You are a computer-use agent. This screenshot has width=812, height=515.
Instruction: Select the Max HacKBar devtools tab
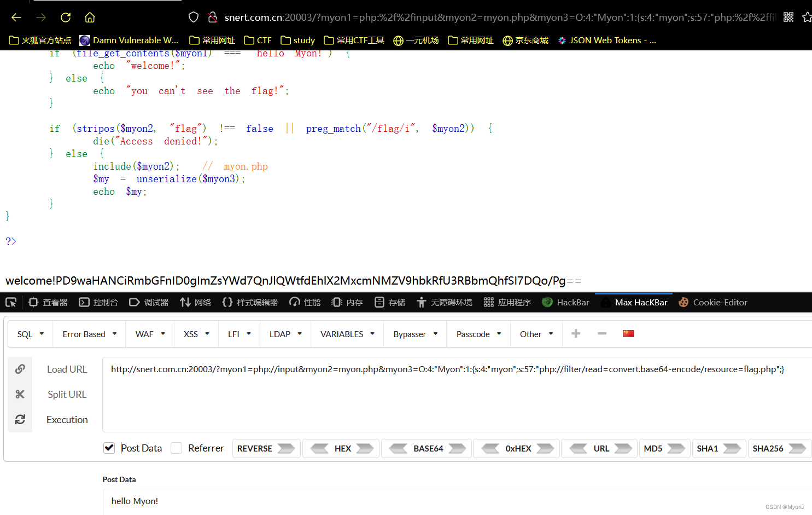pyautogui.click(x=634, y=302)
